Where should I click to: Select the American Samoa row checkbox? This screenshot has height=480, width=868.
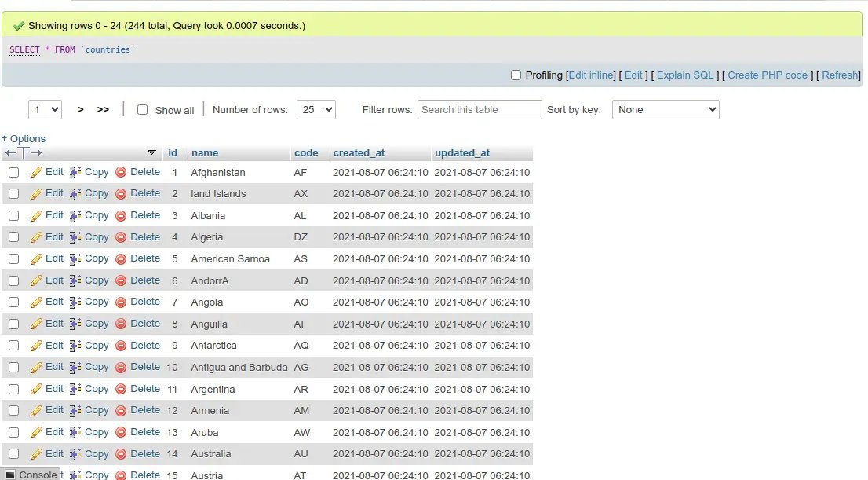click(13, 258)
